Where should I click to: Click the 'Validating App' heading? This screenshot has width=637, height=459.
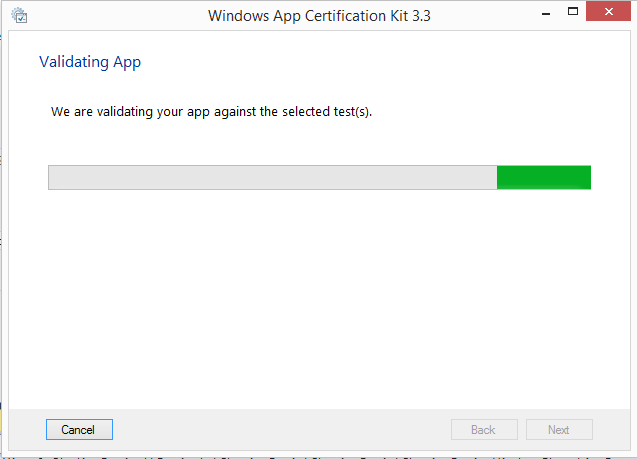[x=90, y=62]
